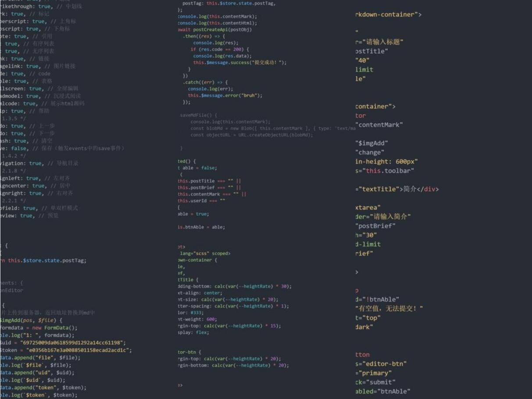Image resolution: width=532 pixels, height=399 pixels.
Task: Click the 'console.log(res.data);' line
Action: 222,56
